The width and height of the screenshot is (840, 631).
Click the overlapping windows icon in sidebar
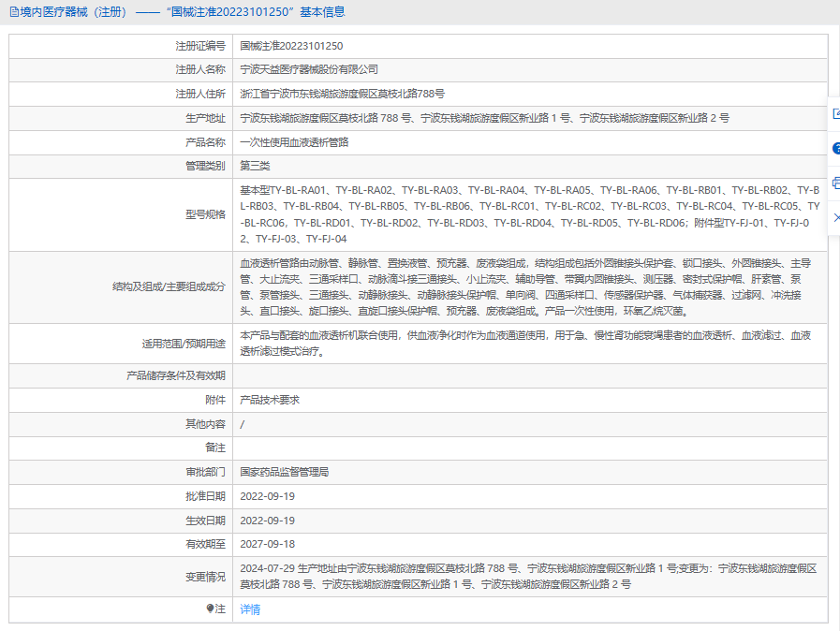(x=835, y=183)
